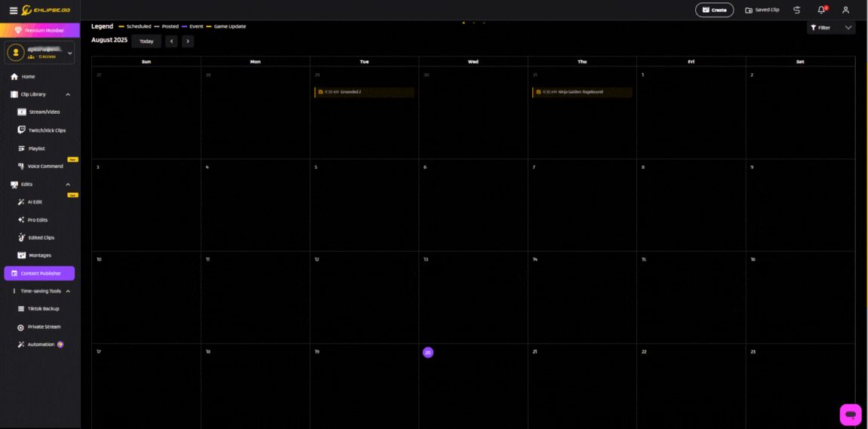Click the Today button

[x=146, y=41]
